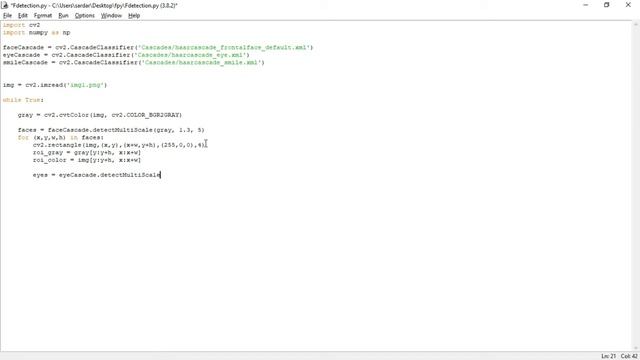Click the cv2.rectangle line
This screenshot has width=640, height=360.
pos(119,145)
